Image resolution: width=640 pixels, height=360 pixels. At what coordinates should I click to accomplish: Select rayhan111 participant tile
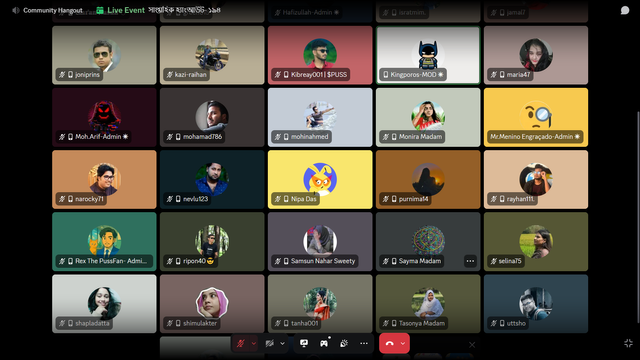point(536,180)
